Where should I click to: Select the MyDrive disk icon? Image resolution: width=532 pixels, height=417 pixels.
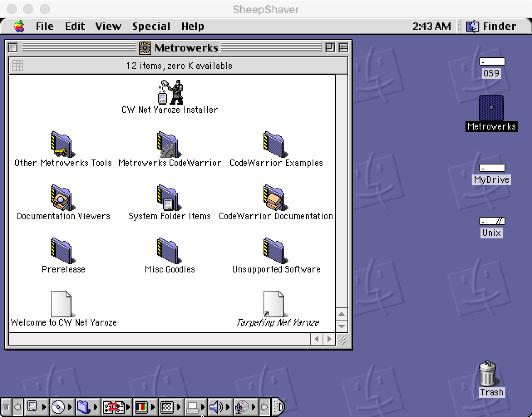pyautogui.click(x=492, y=168)
